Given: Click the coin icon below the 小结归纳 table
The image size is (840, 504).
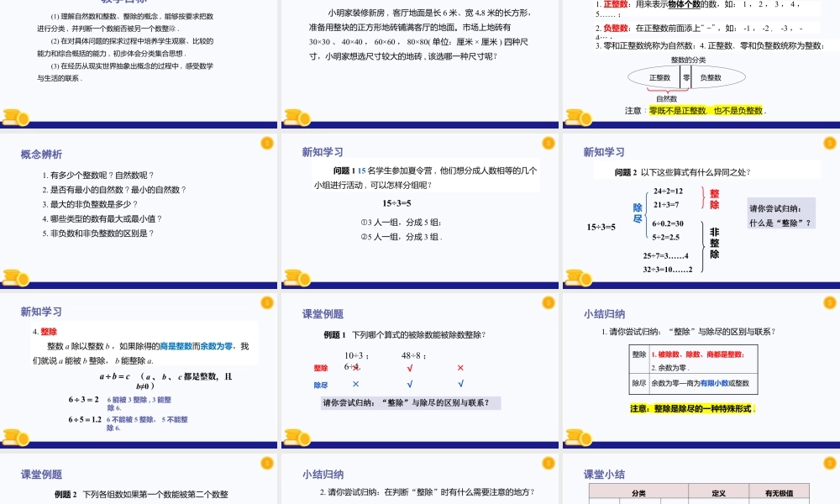Looking at the screenshot, I should tap(576, 435).
